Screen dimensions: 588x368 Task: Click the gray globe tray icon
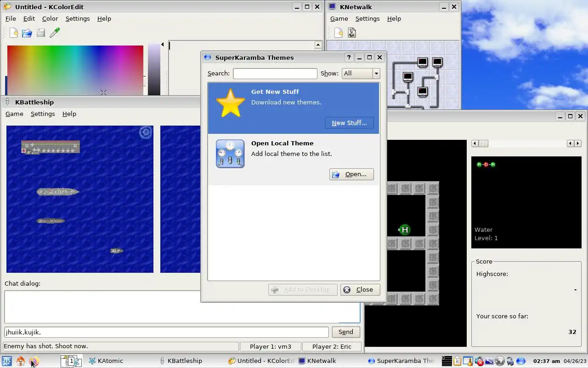[x=500, y=361]
